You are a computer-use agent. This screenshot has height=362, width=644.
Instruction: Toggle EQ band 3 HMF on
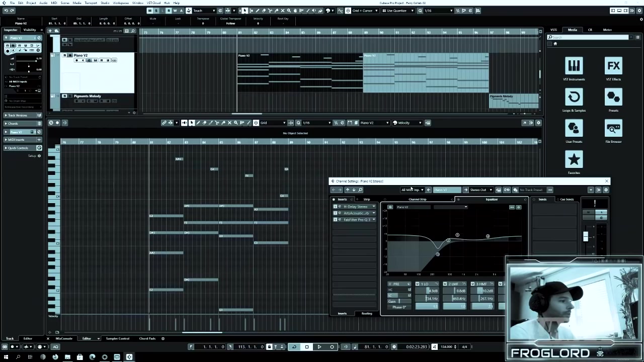[472, 284]
